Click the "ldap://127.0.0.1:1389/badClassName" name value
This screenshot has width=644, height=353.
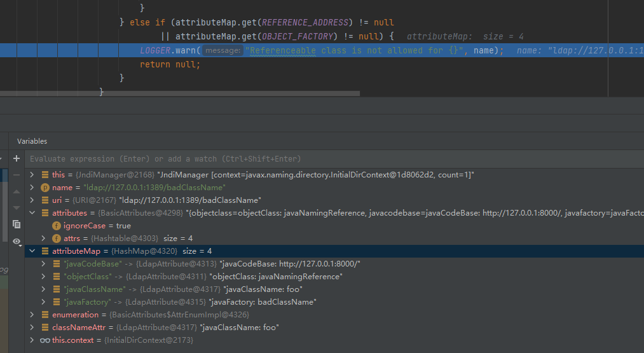point(154,188)
